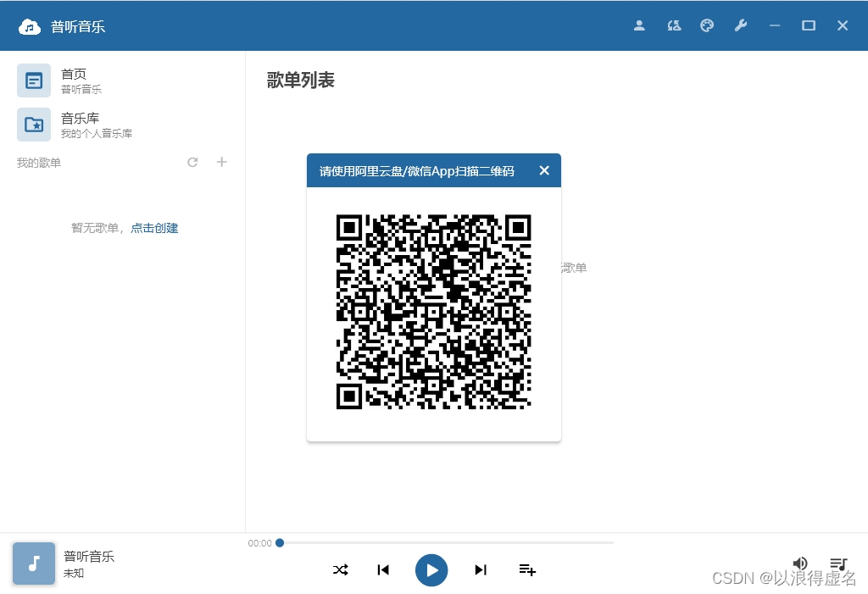Click the 未知 artist label
This screenshot has height=594, width=868.
click(74, 573)
